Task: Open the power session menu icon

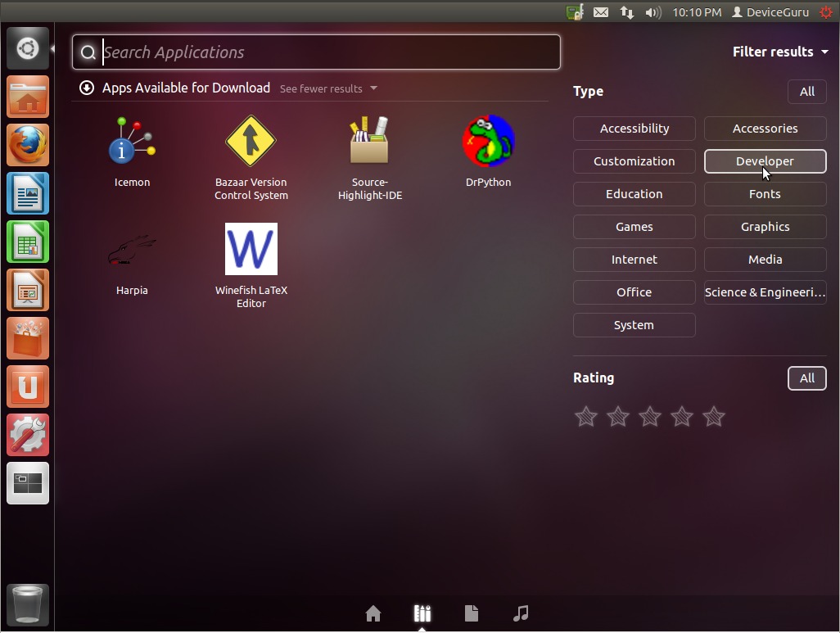Action: click(x=827, y=11)
